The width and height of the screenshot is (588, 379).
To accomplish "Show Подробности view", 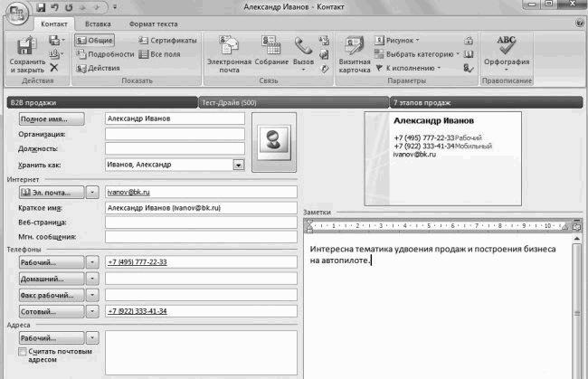I will tap(105, 54).
